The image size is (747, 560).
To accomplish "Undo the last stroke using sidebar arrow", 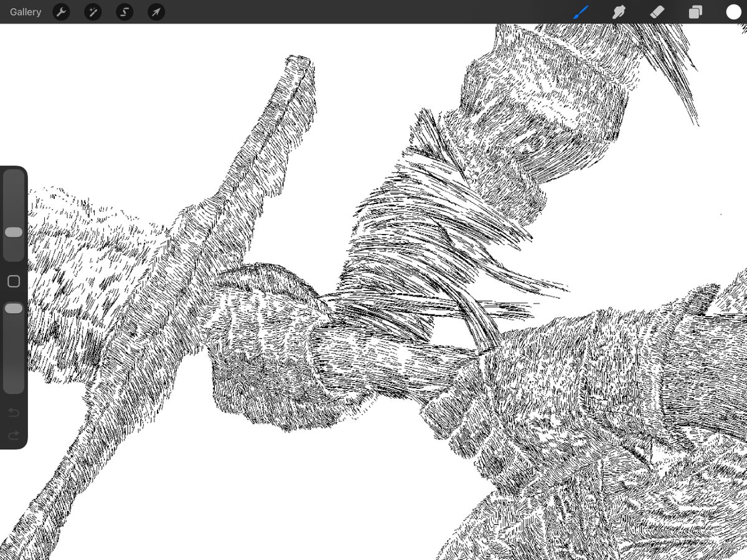I will (14, 412).
